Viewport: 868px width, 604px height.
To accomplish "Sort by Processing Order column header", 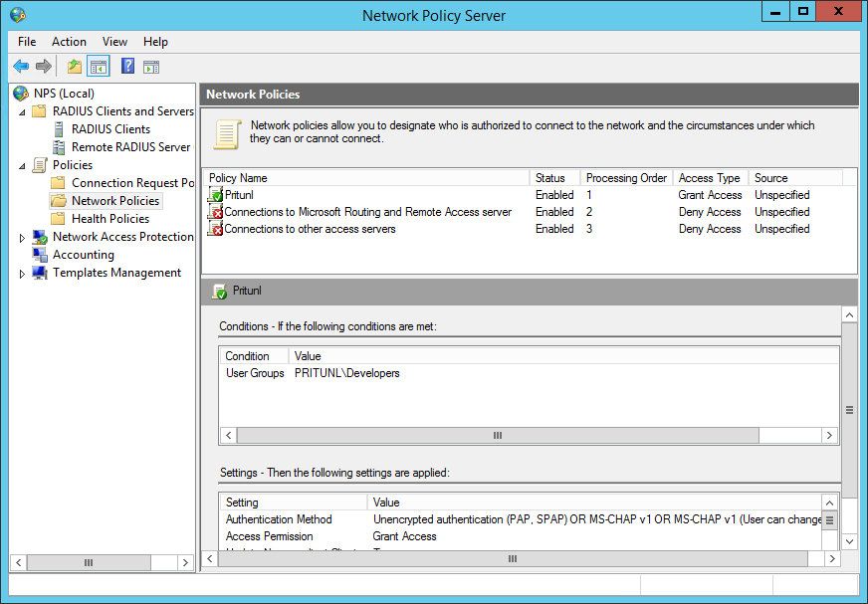I will click(x=626, y=178).
